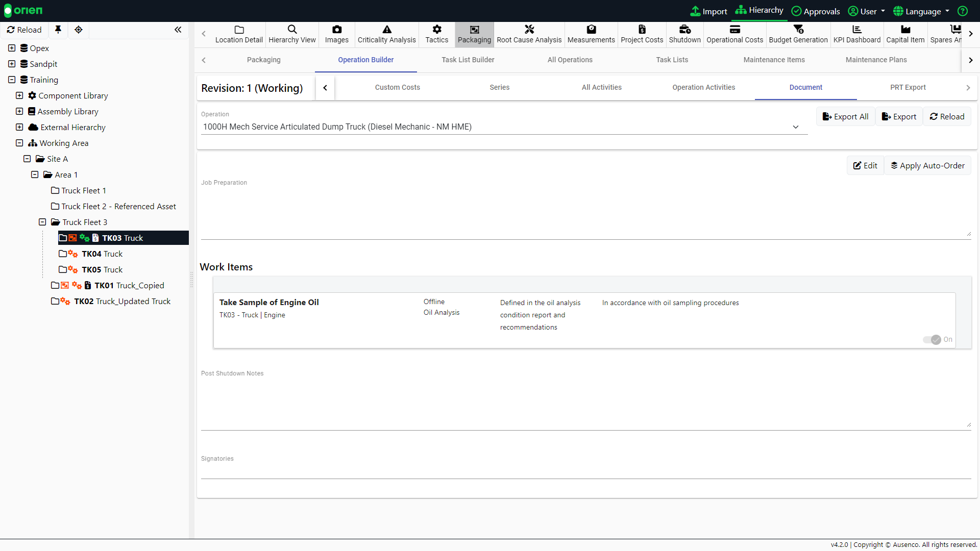
Task: Click the locate crosshair icon in the sidebar
Action: pyautogui.click(x=79, y=30)
